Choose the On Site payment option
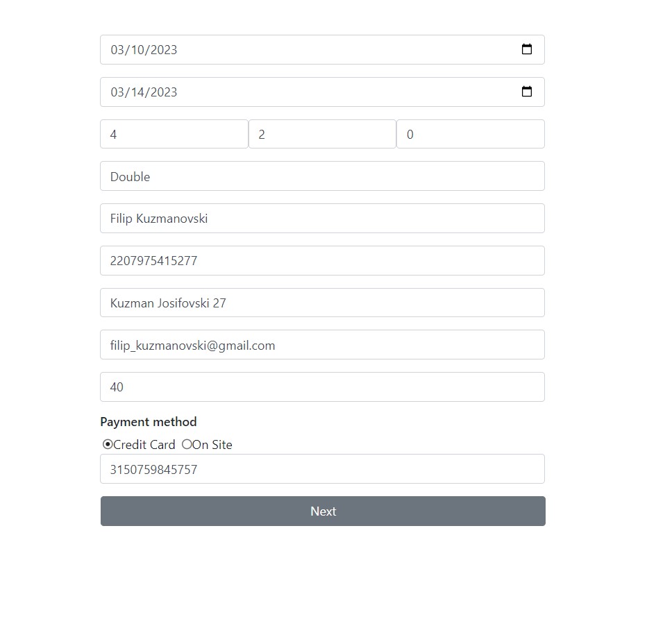The height and width of the screenshot is (644, 656). 186,444
